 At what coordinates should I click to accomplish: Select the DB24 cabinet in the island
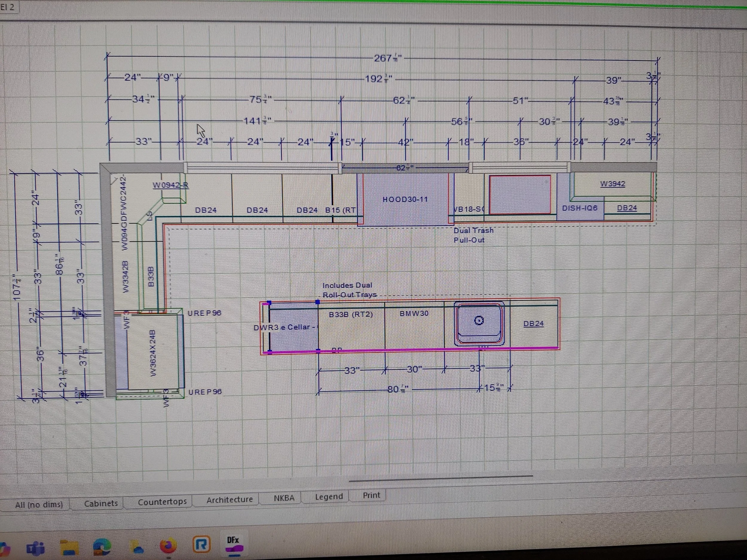534,324
